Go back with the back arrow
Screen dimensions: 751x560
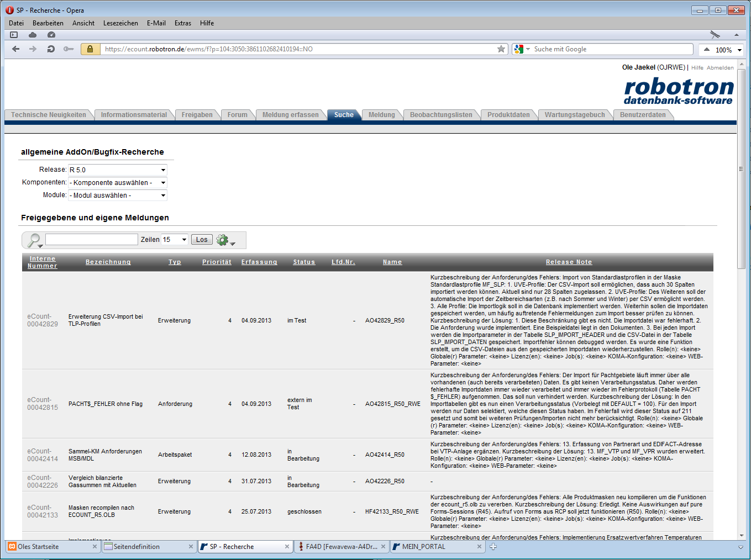[x=15, y=49]
